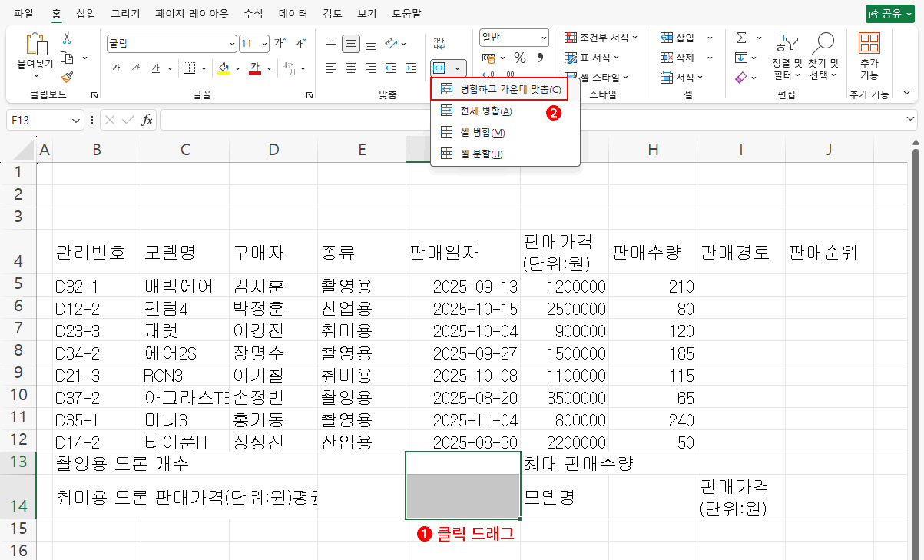Expand the number format dropdown (일반)
The width and height of the screenshot is (924, 560).
coord(544,37)
